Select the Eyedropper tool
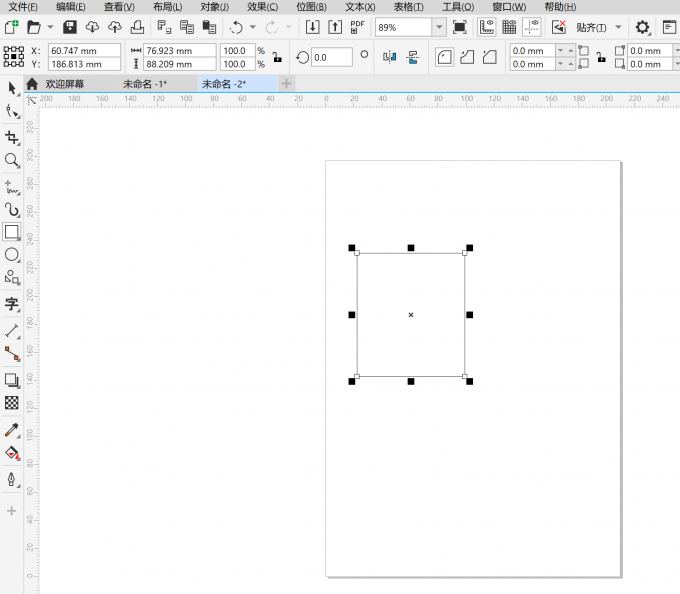The image size is (680, 594). 12,430
